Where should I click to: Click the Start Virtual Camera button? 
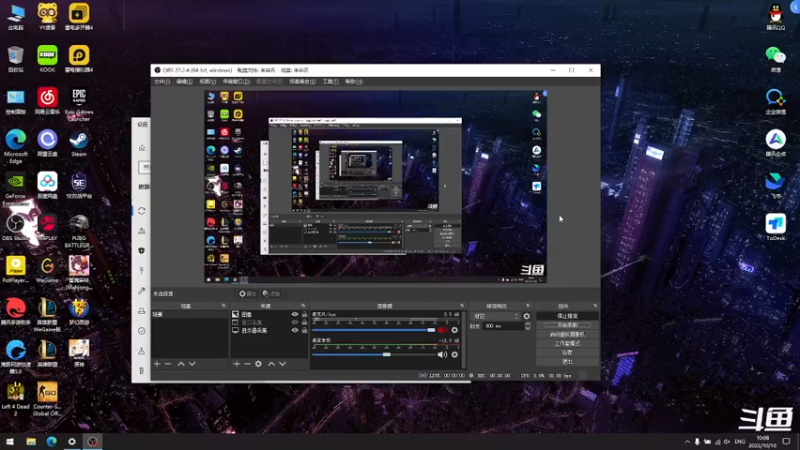tap(567, 334)
